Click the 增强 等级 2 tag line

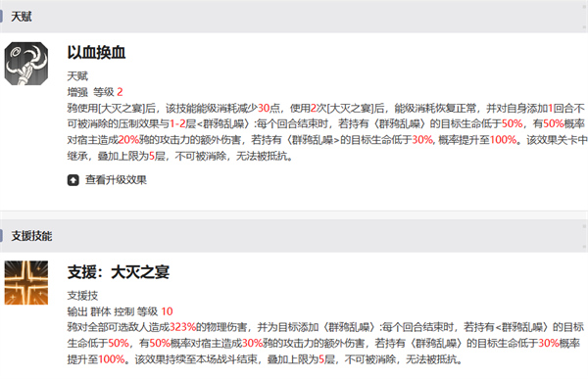coord(95,92)
